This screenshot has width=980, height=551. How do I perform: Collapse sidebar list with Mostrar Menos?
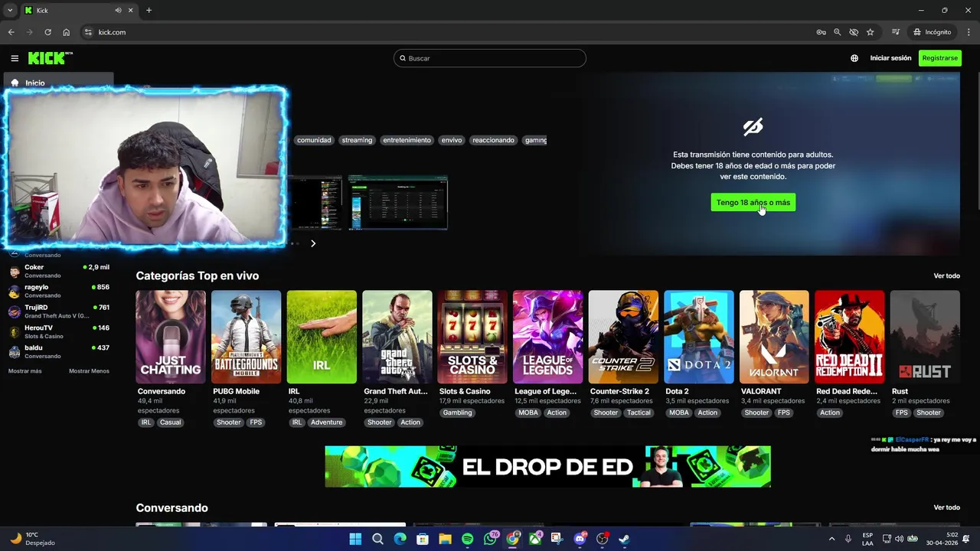tap(89, 371)
